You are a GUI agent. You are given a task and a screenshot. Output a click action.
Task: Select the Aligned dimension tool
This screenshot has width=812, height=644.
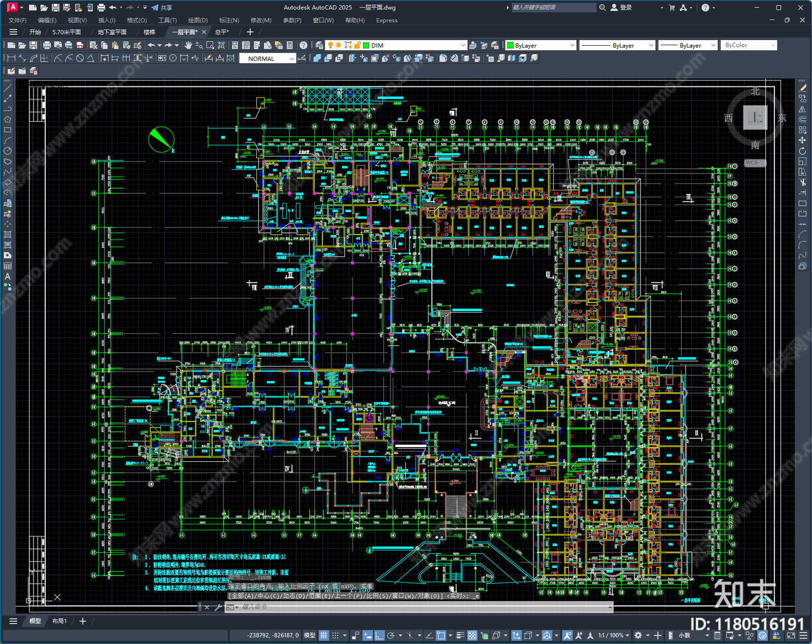pos(22,58)
